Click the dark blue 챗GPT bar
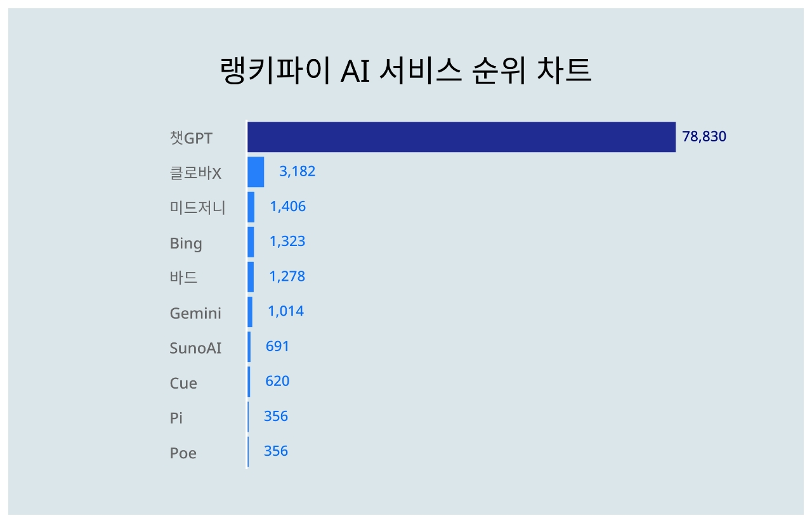This screenshot has width=812, height=523. (461, 137)
